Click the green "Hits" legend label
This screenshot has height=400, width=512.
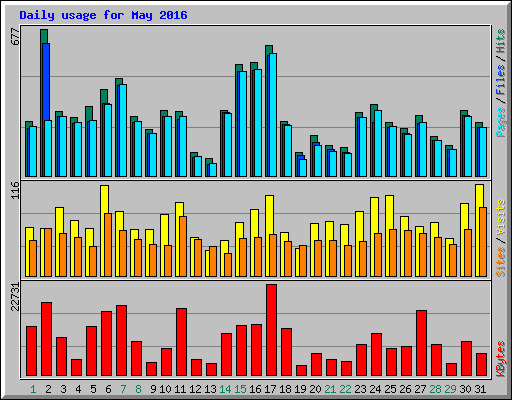pyautogui.click(x=500, y=41)
